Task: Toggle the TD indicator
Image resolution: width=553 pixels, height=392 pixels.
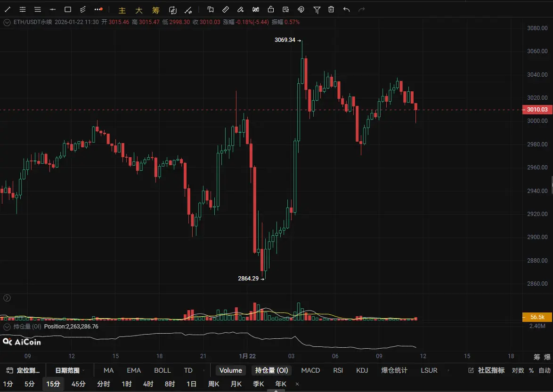Action: click(x=188, y=370)
